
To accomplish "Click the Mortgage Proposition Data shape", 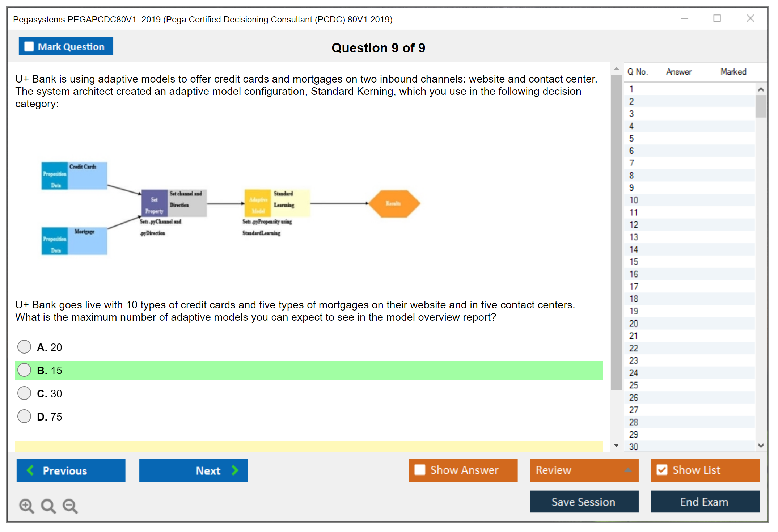I will [x=74, y=241].
